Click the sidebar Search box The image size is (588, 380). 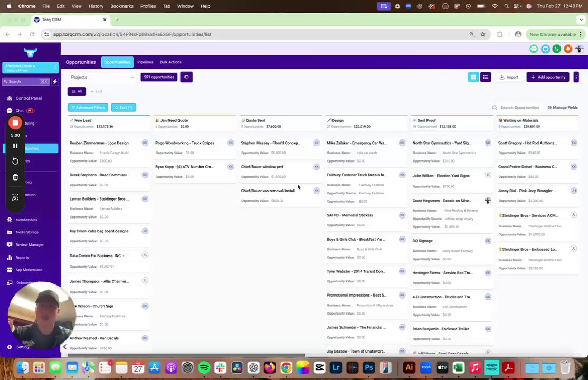(x=26, y=81)
